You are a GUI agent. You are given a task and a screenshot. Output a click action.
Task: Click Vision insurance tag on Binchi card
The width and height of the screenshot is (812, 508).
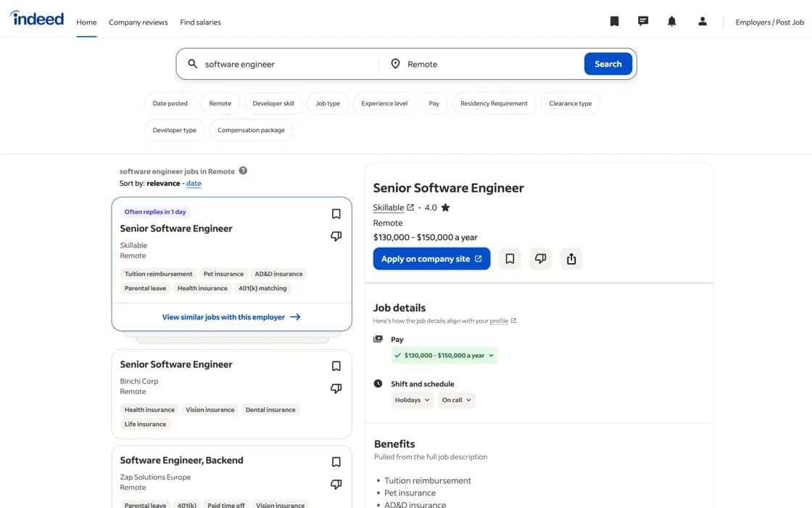point(210,409)
